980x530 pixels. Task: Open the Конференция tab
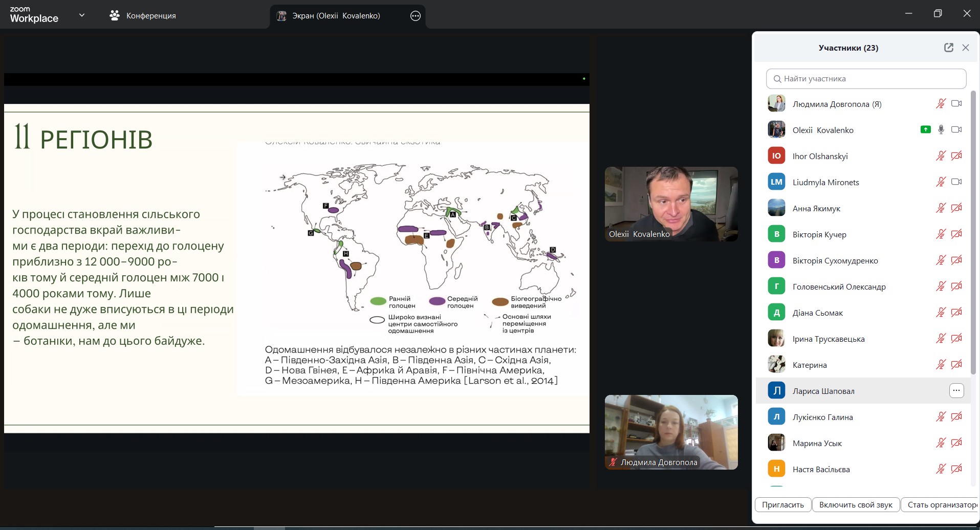(x=143, y=16)
